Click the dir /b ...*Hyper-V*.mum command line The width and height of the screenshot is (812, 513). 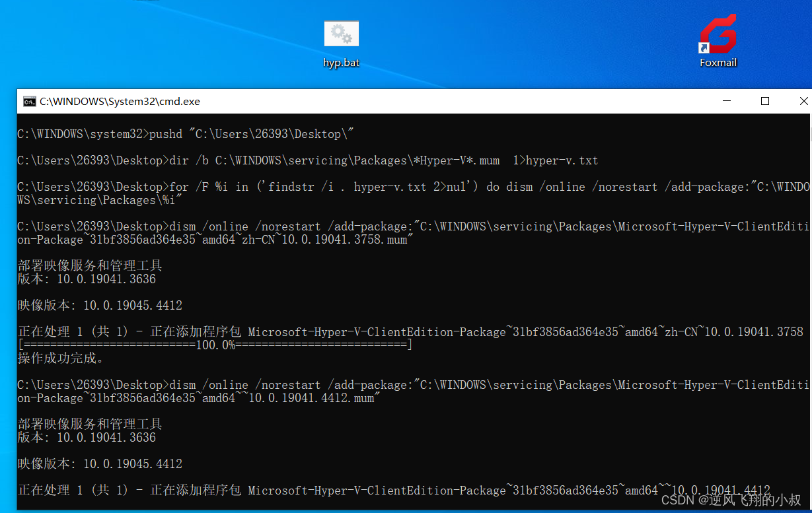(308, 160)
